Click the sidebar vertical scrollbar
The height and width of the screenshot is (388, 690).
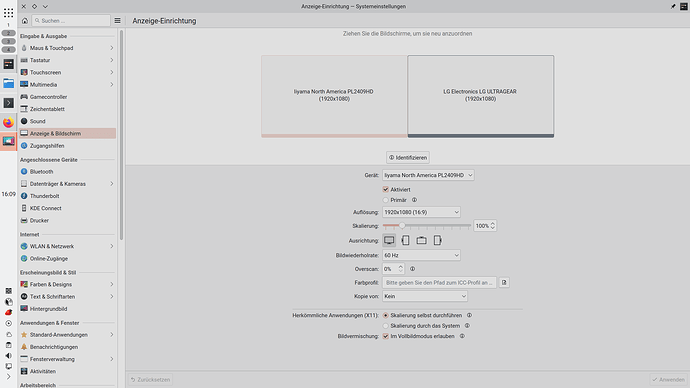[121, 135]
